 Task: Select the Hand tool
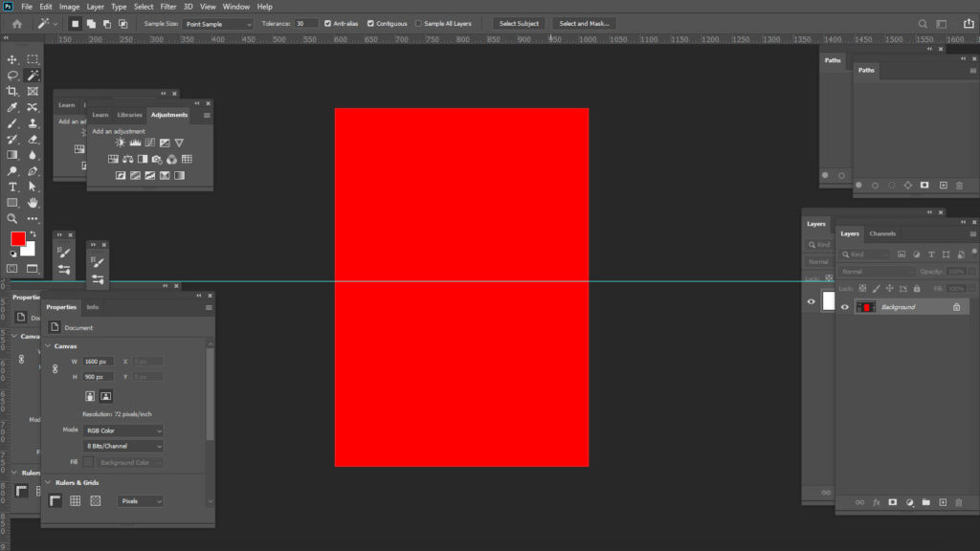click(x=33, y=203)
